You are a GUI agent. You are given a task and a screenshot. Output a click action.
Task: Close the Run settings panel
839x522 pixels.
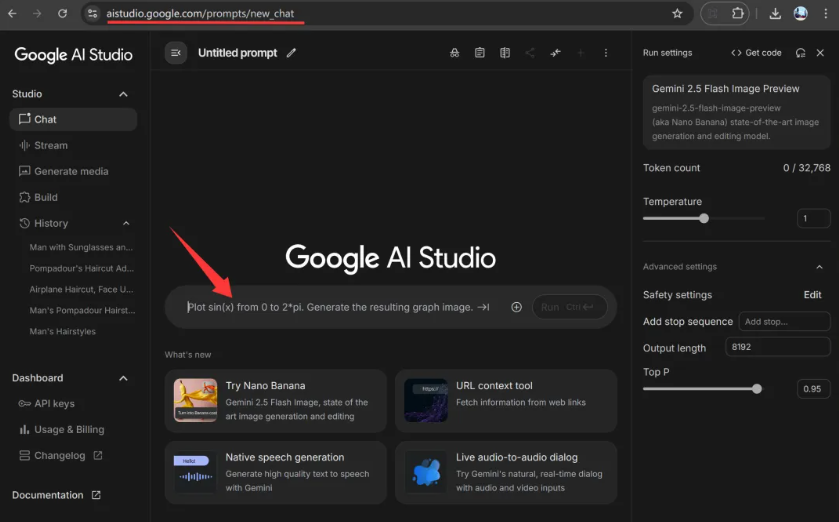point(820,53)
